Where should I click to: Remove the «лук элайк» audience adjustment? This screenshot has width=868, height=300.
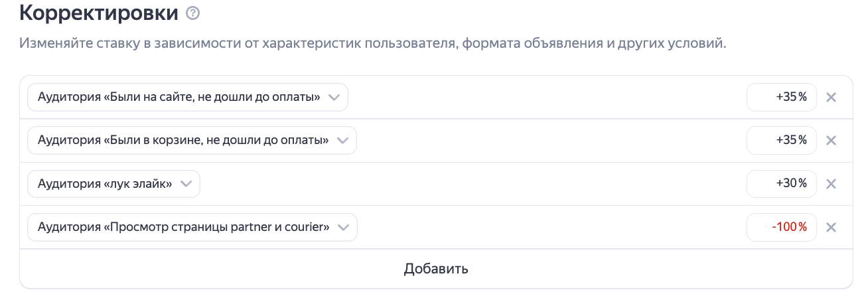click(x=831, y=184)
